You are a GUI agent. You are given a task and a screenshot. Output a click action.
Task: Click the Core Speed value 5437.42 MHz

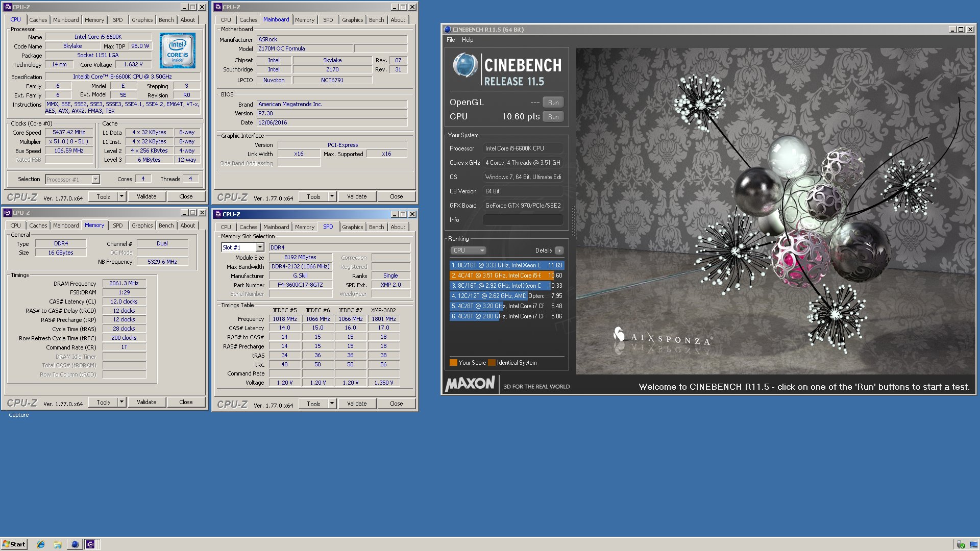point(69,133)
